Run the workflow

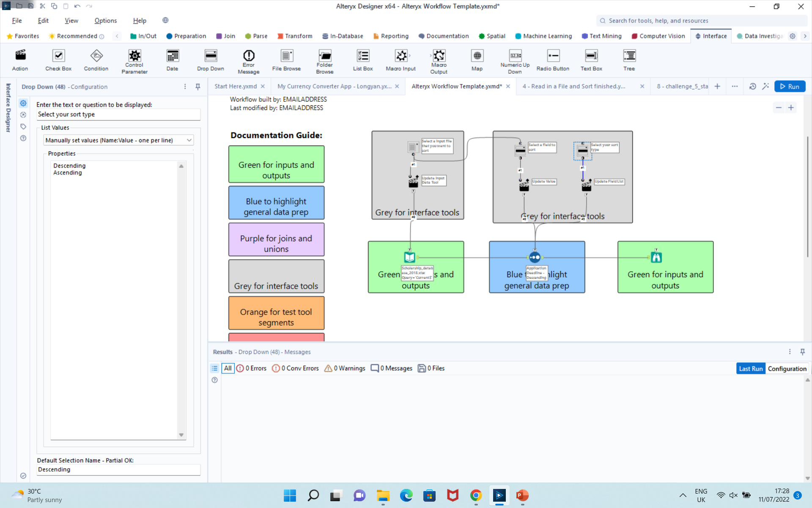click(x=790, y=86)
